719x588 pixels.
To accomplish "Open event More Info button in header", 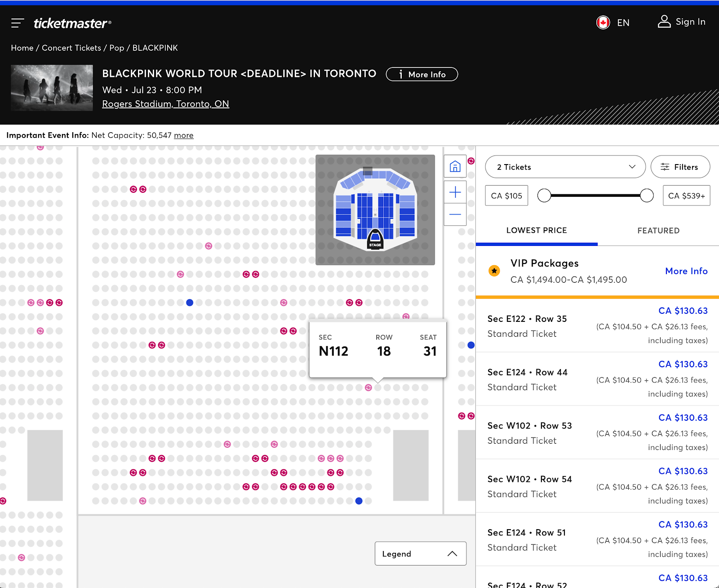I will (422, 74).
